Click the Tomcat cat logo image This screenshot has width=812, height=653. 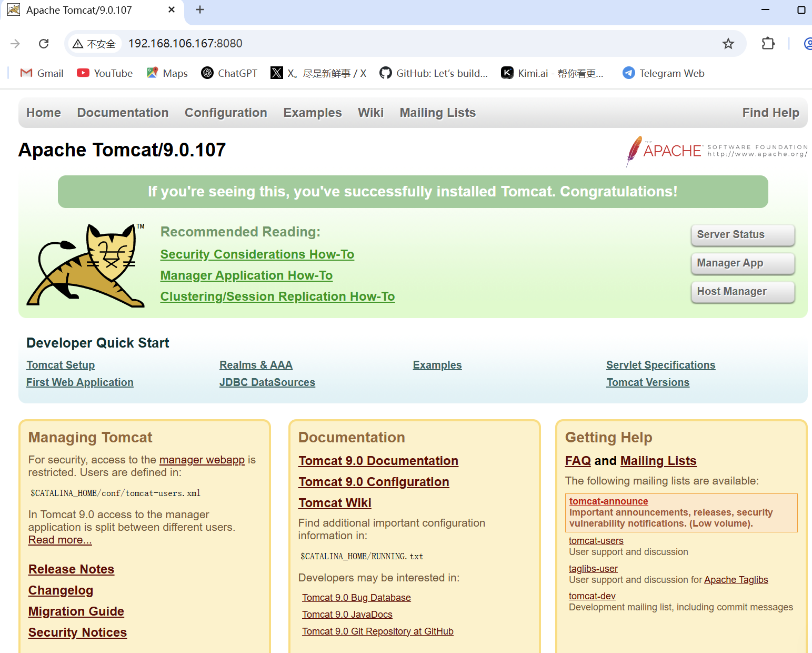pyautogui.click(x=86, y=265)
